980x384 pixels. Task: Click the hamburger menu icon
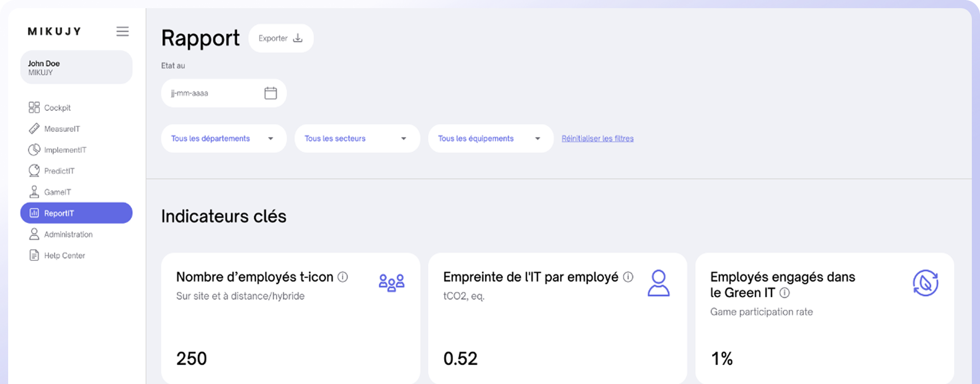coord(122,32)
